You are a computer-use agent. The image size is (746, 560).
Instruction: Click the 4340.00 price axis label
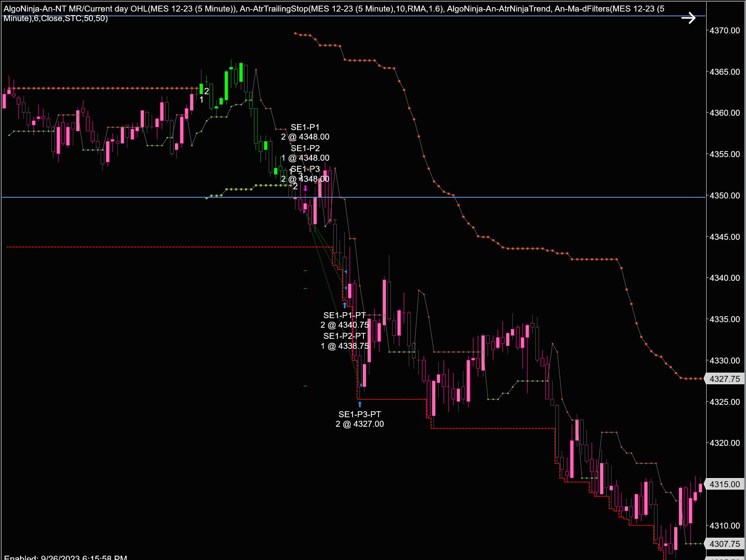click(x=725, y=278)
